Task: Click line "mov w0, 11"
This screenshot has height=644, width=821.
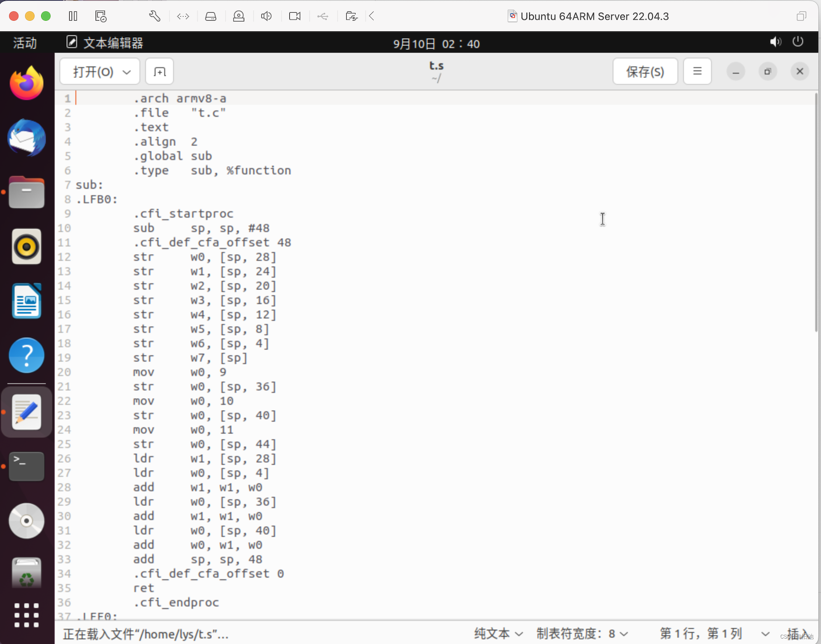Action: point(183,430)
